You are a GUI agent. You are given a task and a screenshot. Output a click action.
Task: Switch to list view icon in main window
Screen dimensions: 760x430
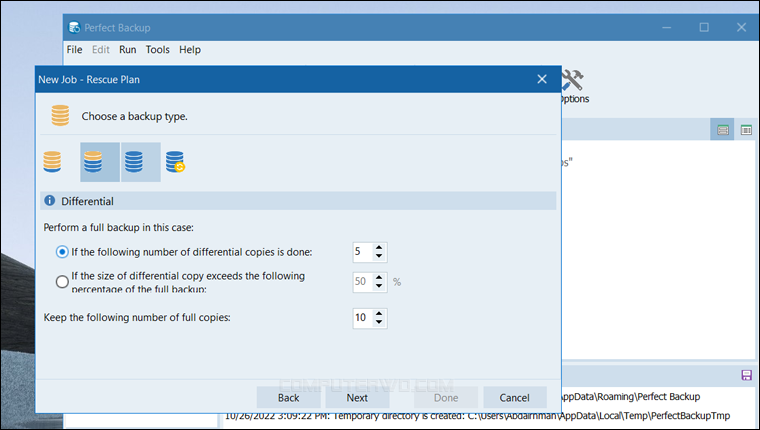coord(723,130)
